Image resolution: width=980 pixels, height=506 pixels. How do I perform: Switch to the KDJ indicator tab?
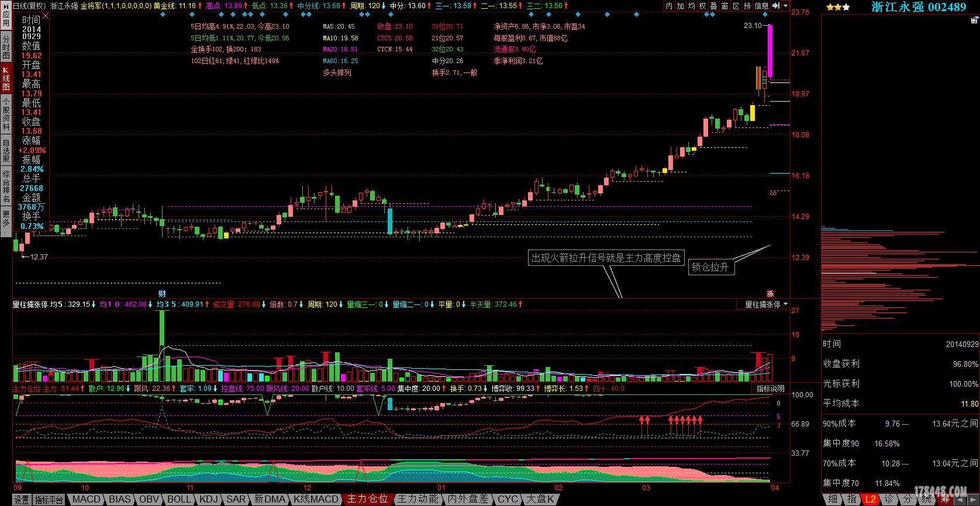[x=209, y=500]
